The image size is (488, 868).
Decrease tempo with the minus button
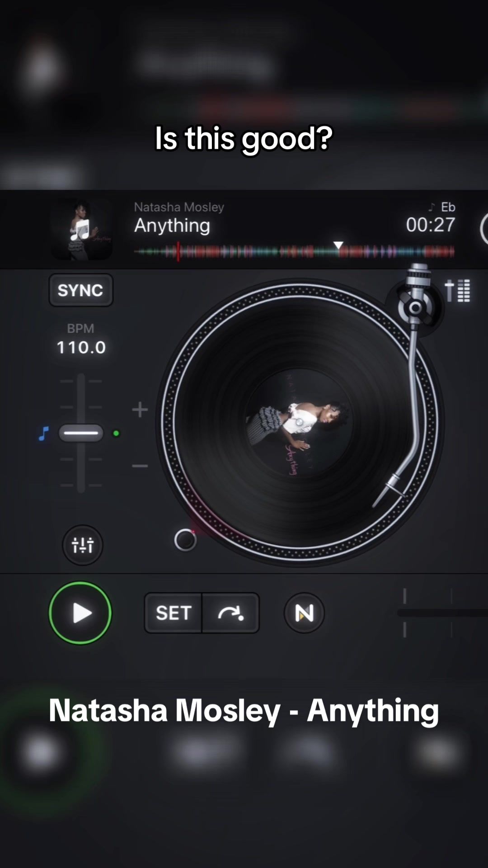pyautogui.click(x=140, y=466)
